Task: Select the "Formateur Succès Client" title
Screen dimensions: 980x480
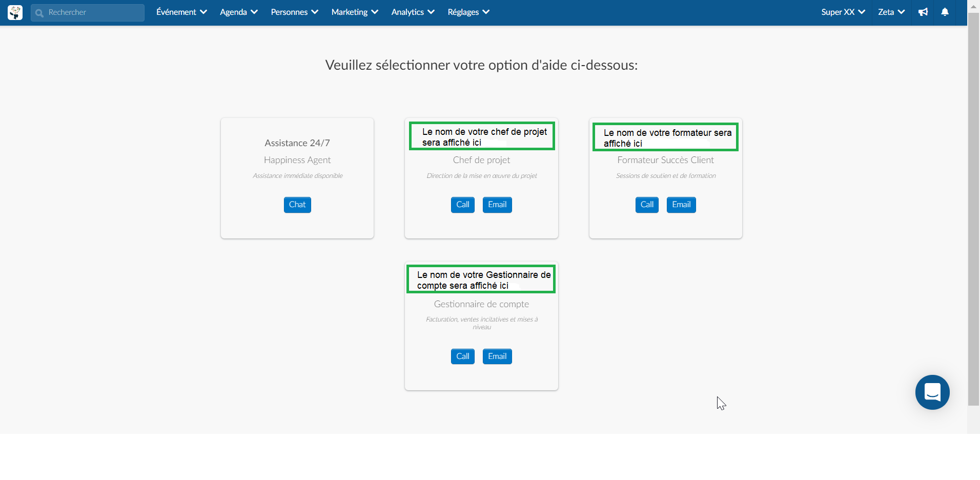Action: 665,160
